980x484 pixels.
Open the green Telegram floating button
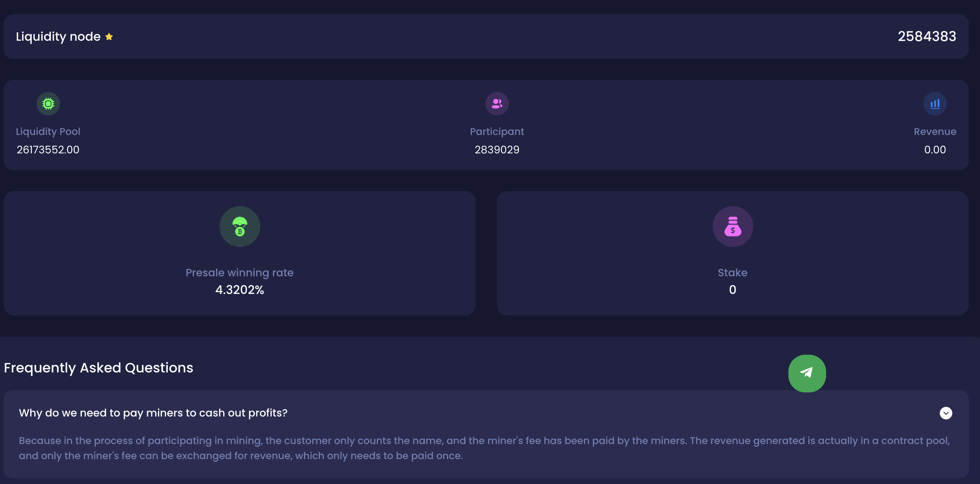(x=807, y=373)
